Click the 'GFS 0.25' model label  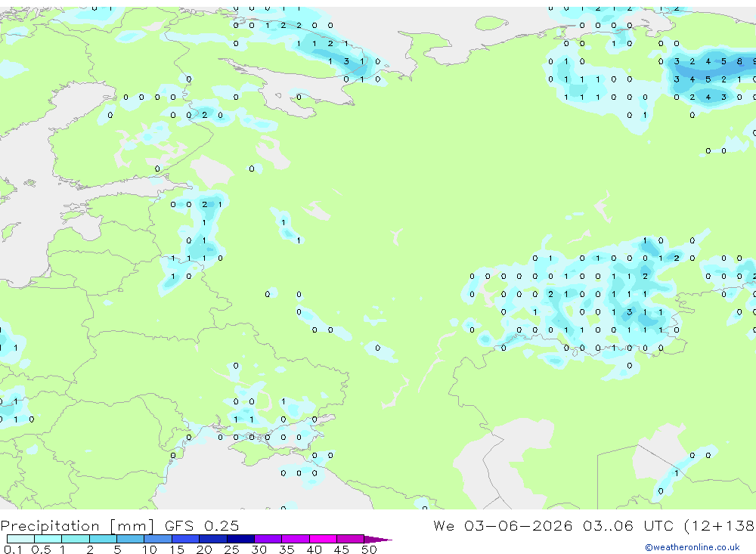[x=202, y=525]
